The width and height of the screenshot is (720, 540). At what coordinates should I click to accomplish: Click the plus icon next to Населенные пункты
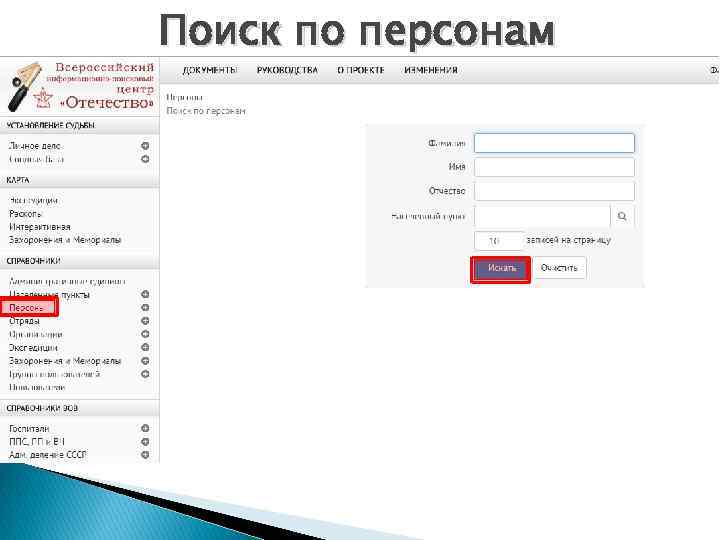[145, 294]
